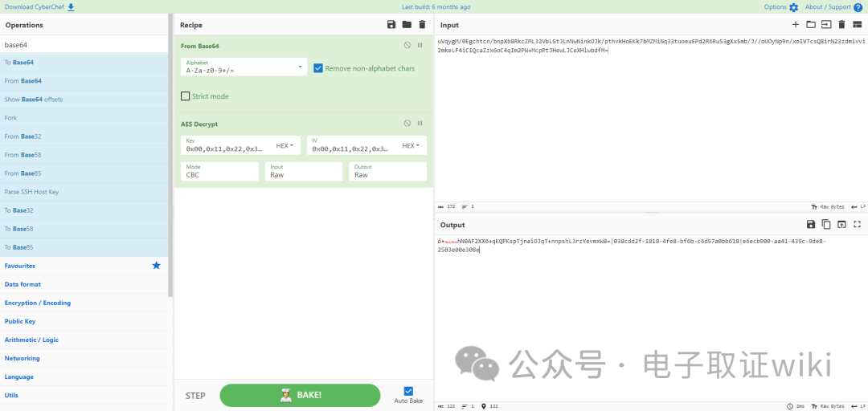Click the input LF end-of-line indicator
Viewport: 868px width, 411px height.
click(x=858, y=206)
